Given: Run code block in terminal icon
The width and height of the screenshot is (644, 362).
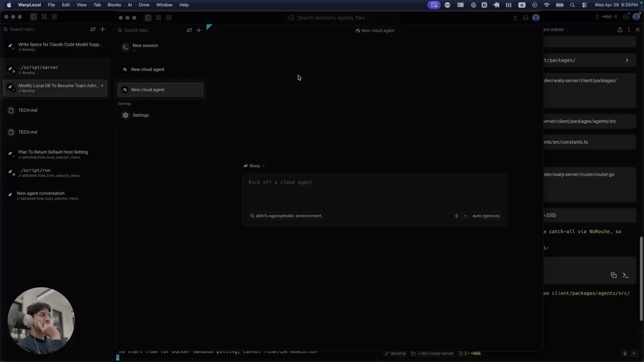Looking at the screenshot, I should click(x=625, y=275).
